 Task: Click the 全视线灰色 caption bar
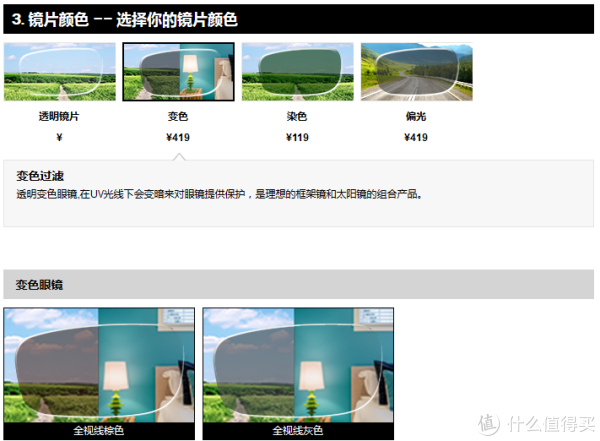(x=297, y=431)
